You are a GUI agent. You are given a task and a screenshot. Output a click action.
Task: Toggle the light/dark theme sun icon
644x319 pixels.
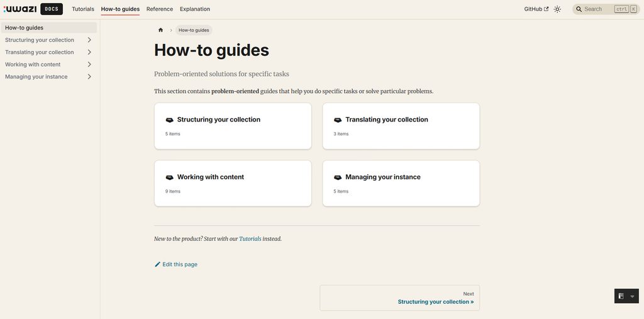click(557, 9)
